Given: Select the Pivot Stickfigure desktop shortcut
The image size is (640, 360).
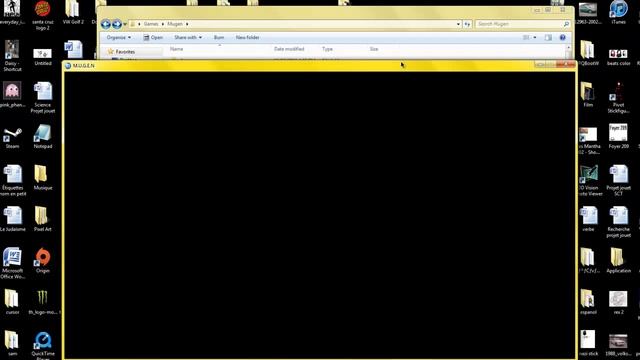Looking at the screenshot, I should (x=618, y=98).
